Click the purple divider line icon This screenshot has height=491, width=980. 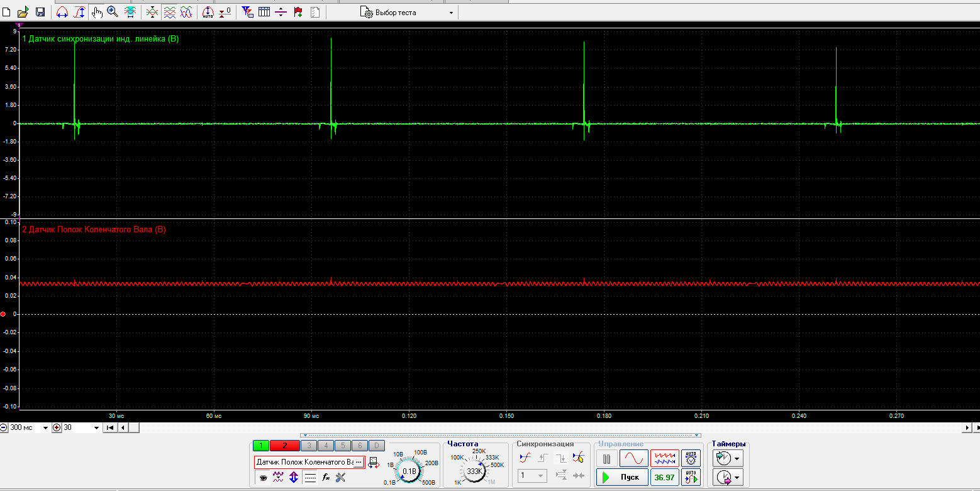281,13
